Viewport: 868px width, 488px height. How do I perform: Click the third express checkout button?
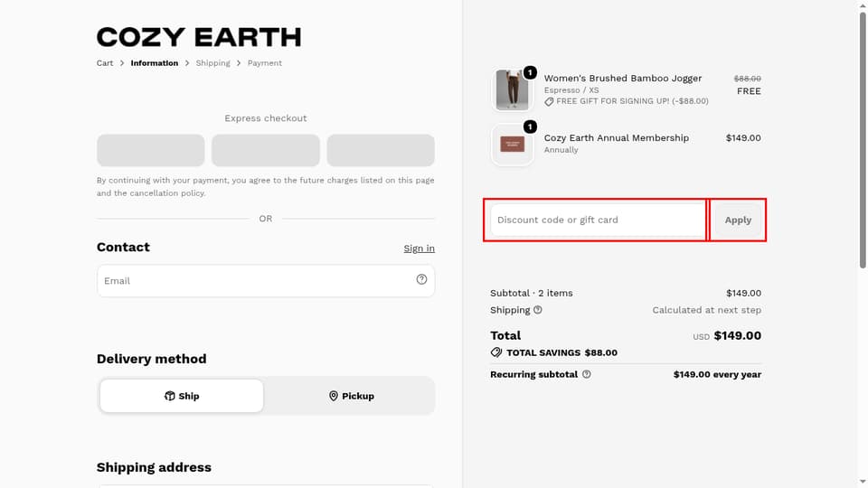(381, 150)
